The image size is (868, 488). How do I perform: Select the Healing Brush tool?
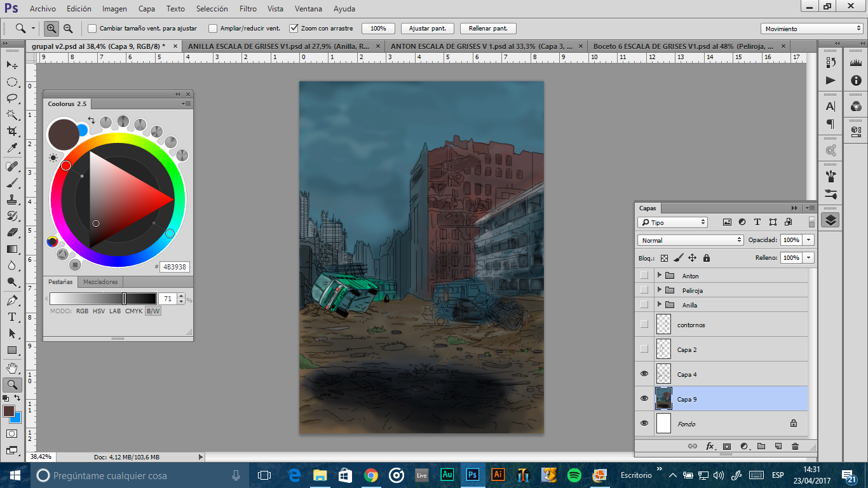(x=12, y=166)
